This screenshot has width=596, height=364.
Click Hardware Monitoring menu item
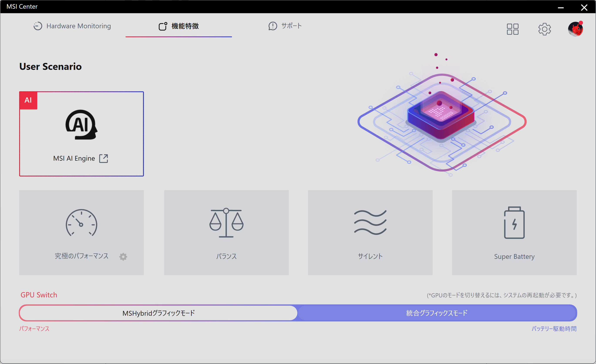(x=79, y=26)
